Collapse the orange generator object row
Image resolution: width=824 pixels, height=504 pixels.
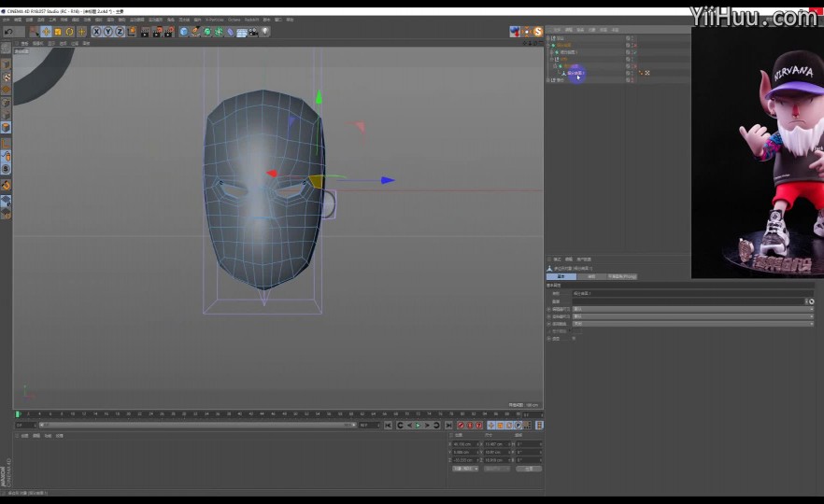[548, 45]
